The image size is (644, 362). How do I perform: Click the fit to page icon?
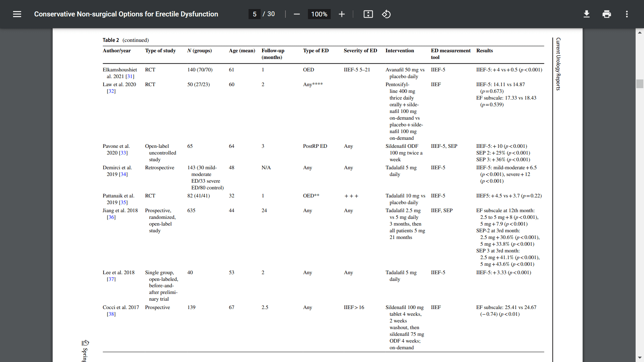pyautogui.click(x=368, y=14)
